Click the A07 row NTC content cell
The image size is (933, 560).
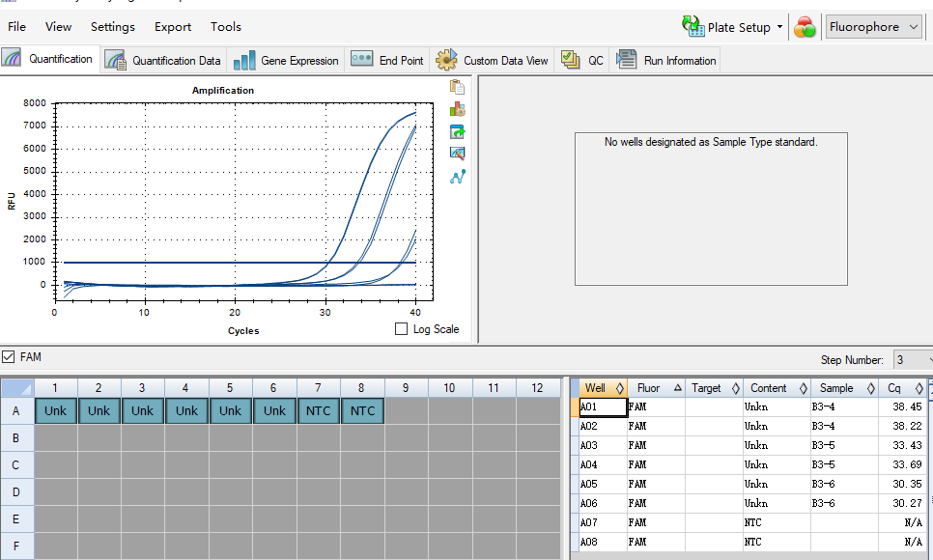(x=777, y=522)
